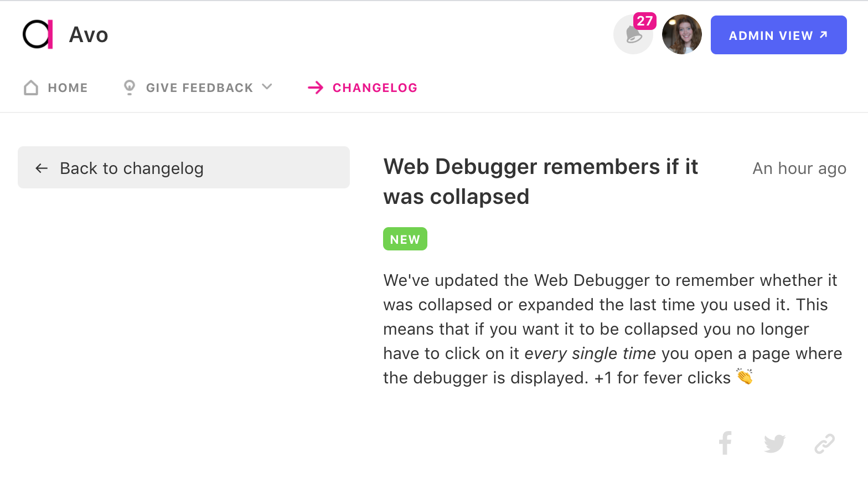Share this post on Twitter
The image size is (868, 492).
coord(775,444)
